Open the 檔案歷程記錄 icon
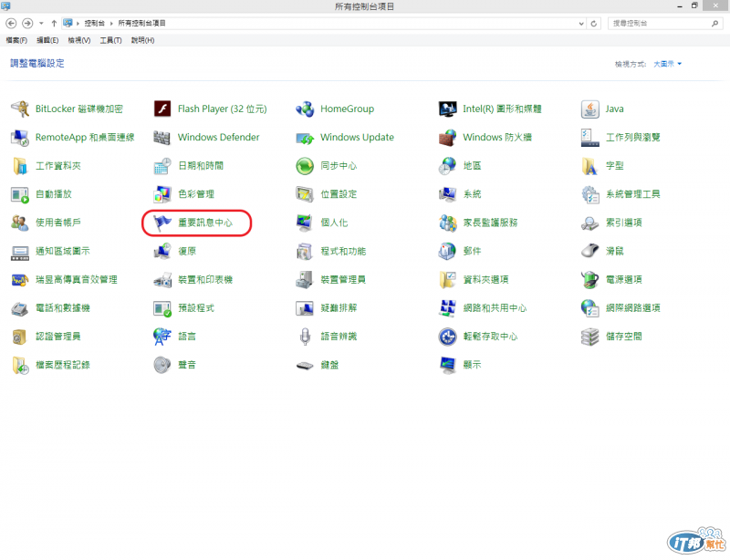Image resolution: width=730 pixels, height=560 pixels. click(20, 365)
